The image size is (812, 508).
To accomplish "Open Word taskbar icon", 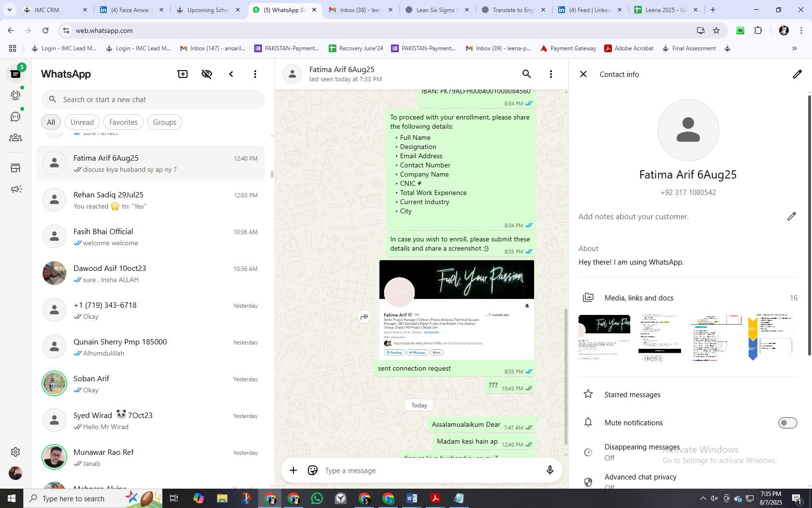I will click(x=412, y=498).
